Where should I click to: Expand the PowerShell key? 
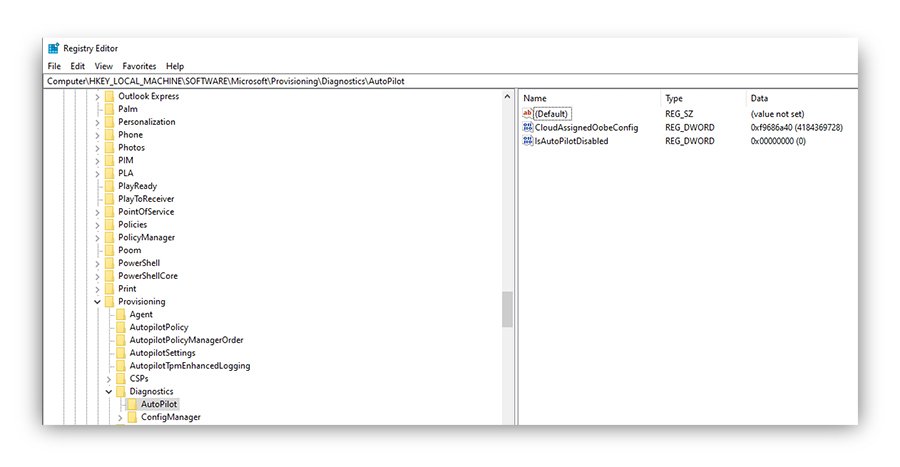97,263
